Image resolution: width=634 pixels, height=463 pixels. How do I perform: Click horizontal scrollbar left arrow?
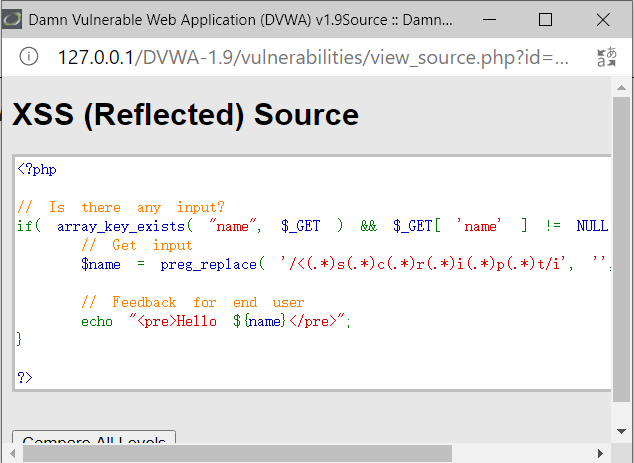pyautogui.click(x=13, y=453)
